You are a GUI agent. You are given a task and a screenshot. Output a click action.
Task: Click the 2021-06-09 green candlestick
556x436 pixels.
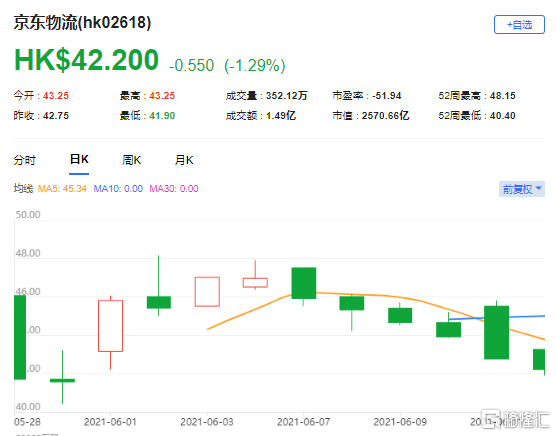tap(400, 315)
